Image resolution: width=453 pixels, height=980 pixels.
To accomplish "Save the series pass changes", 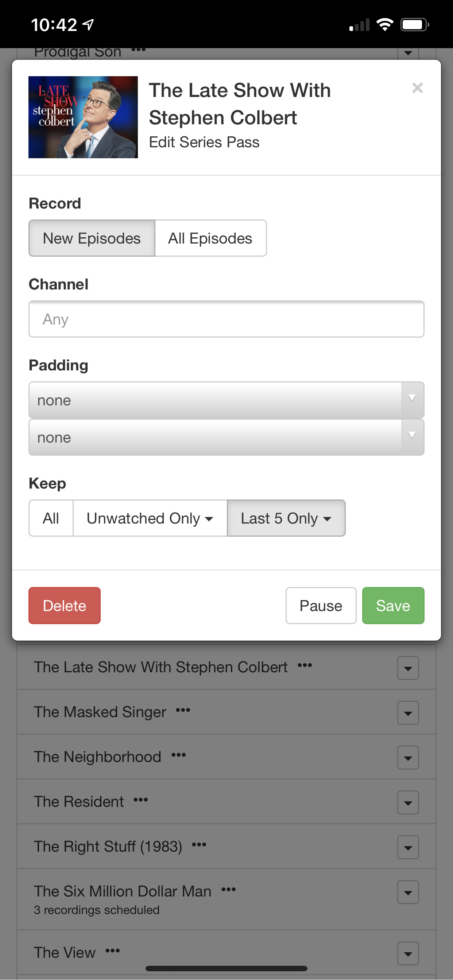I will coord(393,606).
